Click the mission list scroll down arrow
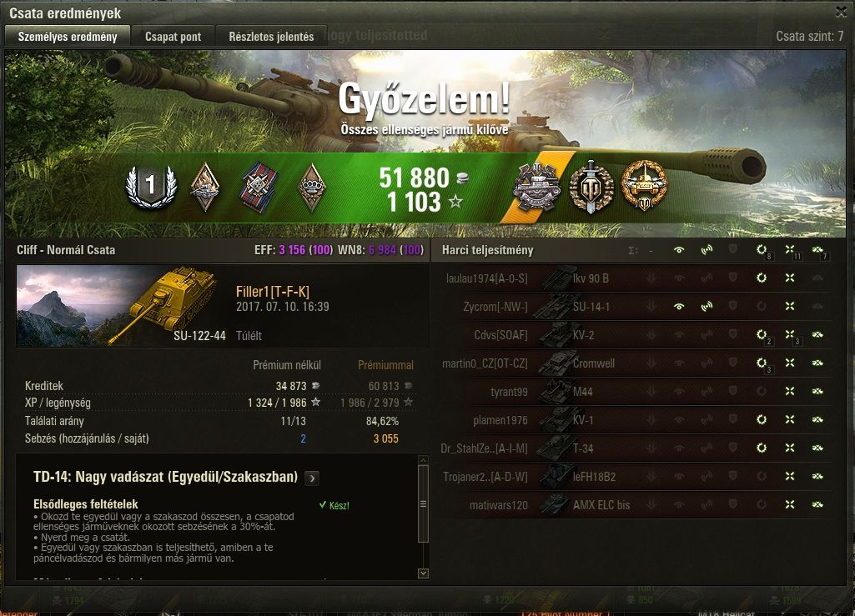The height and width of the screenshot is (616, 855). coord(423,573)
